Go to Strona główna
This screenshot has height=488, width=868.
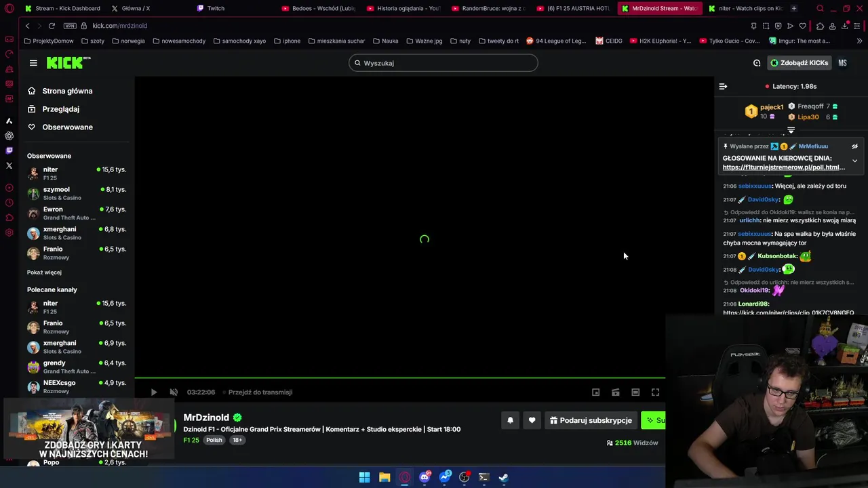67,91
